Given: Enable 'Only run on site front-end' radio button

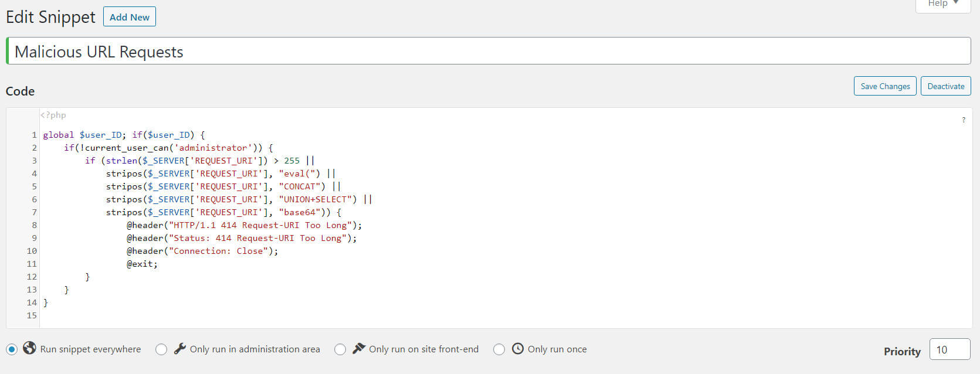Looking at the screenshot, I should [340, 349].
